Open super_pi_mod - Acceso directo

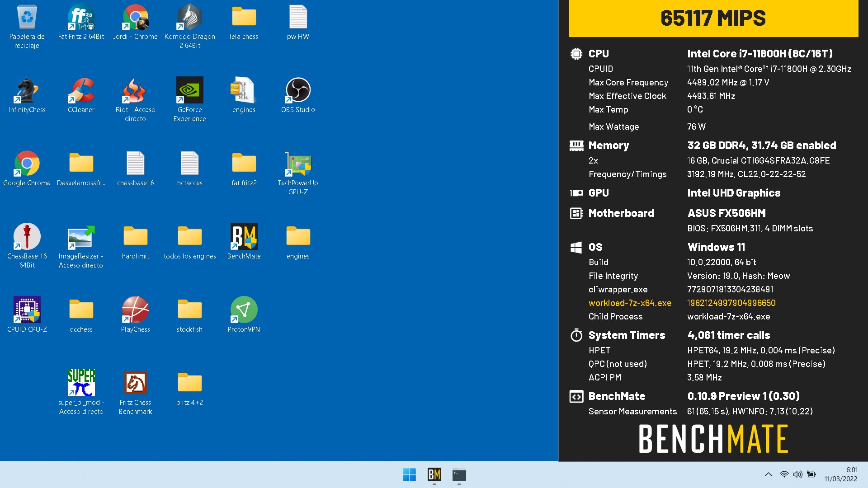tap(81, 392)
